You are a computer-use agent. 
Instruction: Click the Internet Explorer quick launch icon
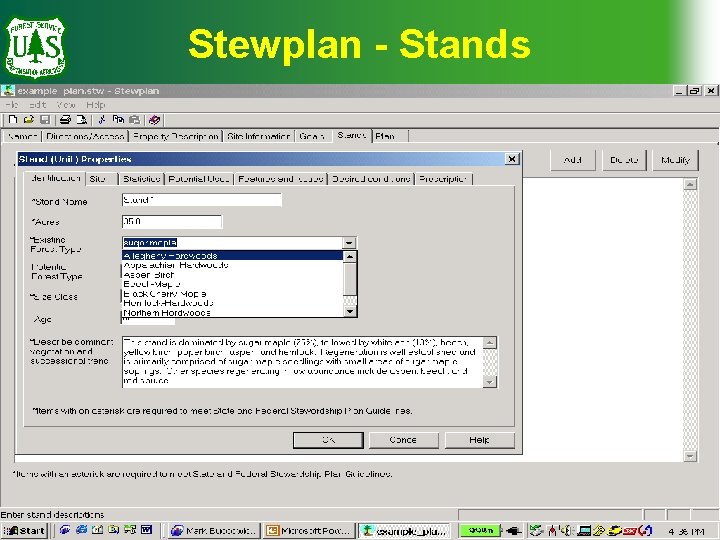click(81, 530)
